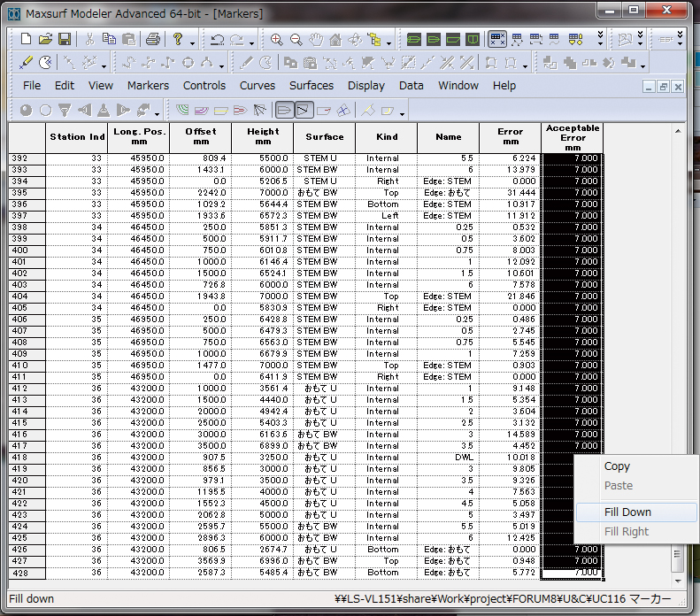Go to home view icon

coord(335,40)
